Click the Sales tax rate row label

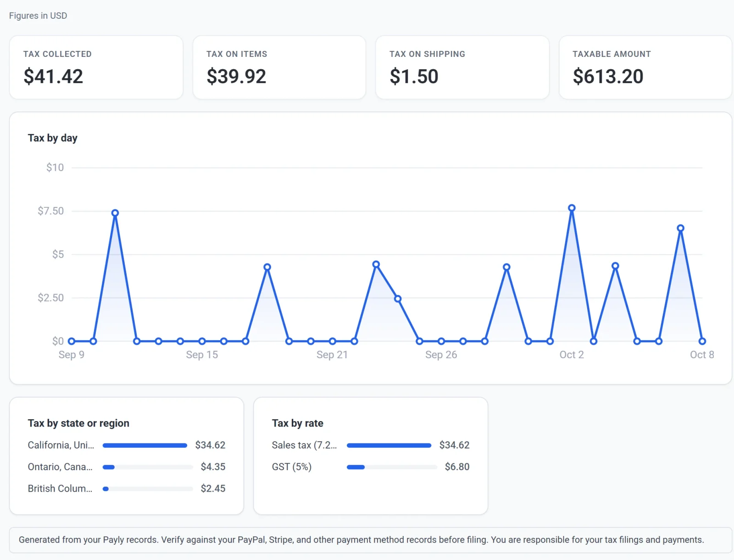click(x=304, y=445)
